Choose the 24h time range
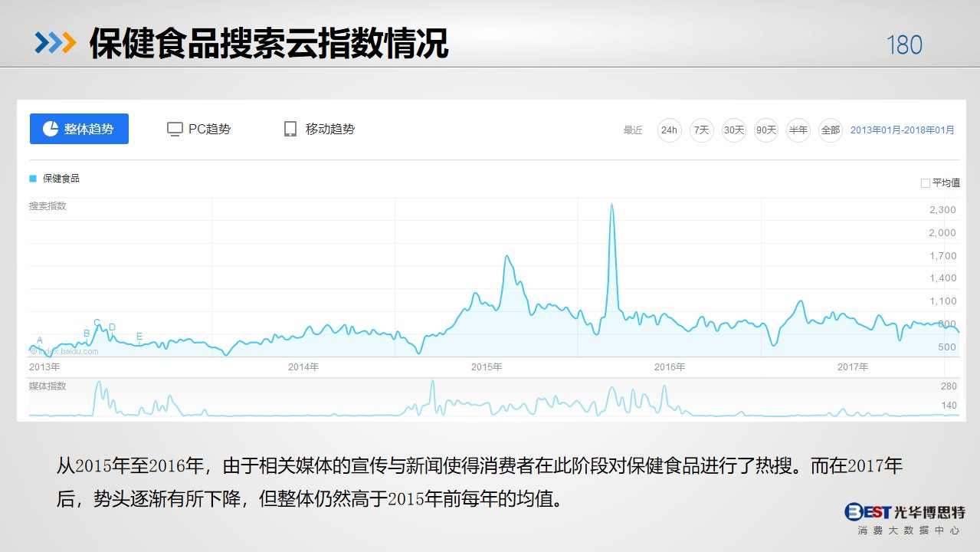980x552 pixels. point(669,130)
